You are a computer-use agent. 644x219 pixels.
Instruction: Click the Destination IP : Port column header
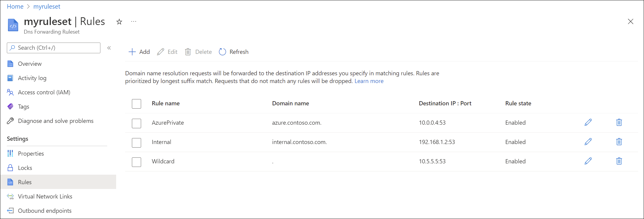tap(445, 103)
